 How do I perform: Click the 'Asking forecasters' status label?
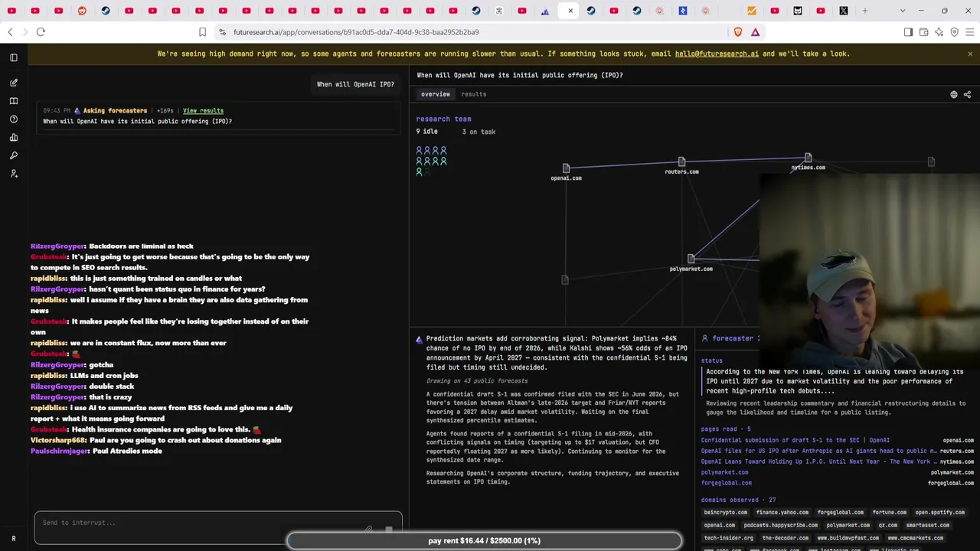pos(115,111)
